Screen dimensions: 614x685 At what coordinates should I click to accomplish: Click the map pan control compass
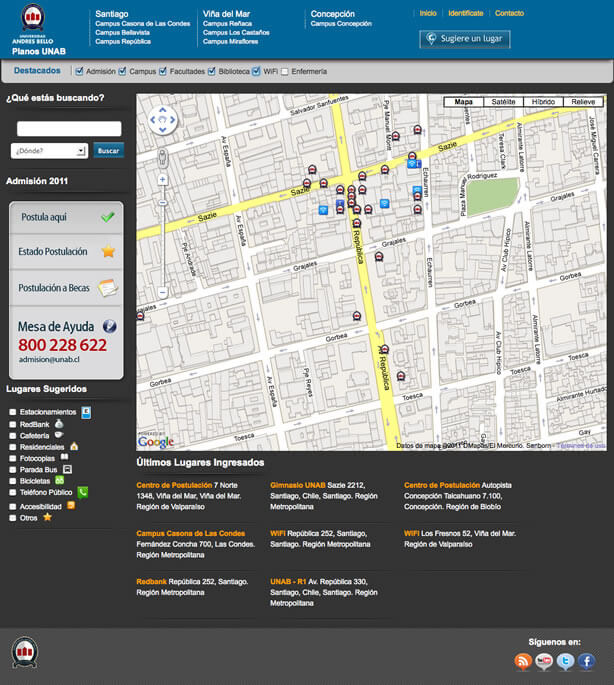pyautogui.click(x=163, y=120)
